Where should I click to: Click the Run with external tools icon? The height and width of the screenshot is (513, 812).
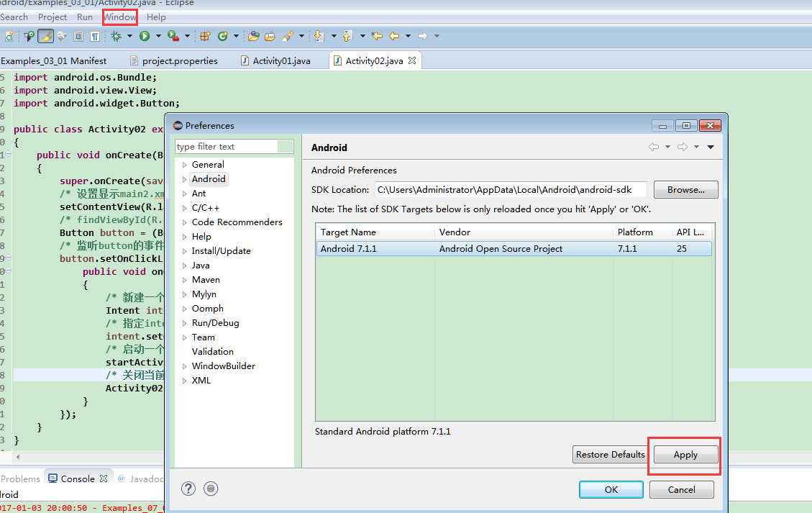pos(173,36)
